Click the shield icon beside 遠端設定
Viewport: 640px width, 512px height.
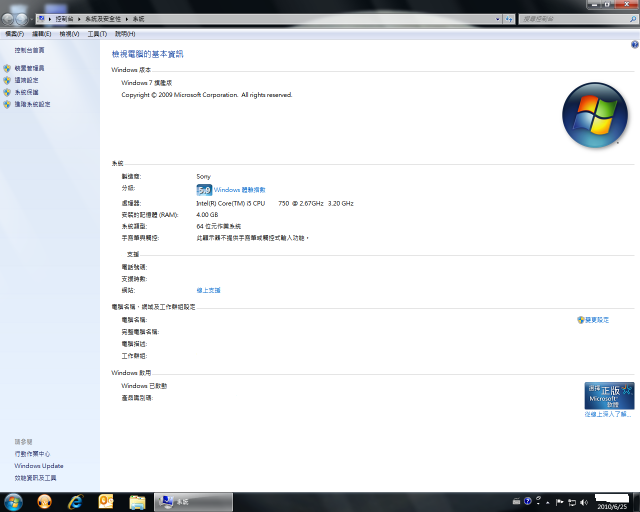tap(7, 80)
